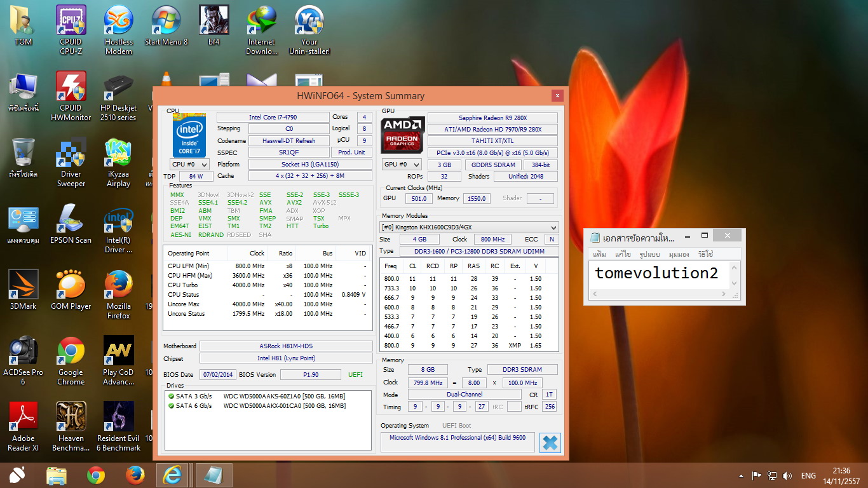This screenshot has height=488, width=868.
Task: Select the Start Menu 8 desktop icon
Action: 166,26
